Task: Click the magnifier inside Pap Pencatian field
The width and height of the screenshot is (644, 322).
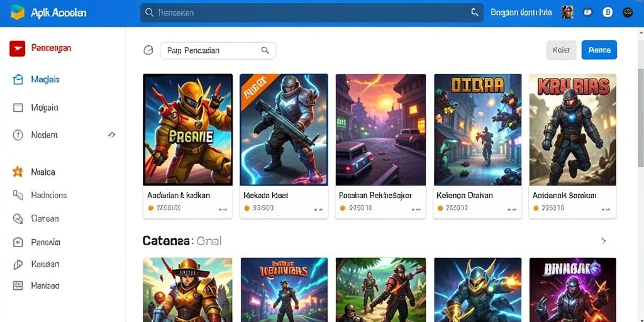Action: tap(265, 50)
